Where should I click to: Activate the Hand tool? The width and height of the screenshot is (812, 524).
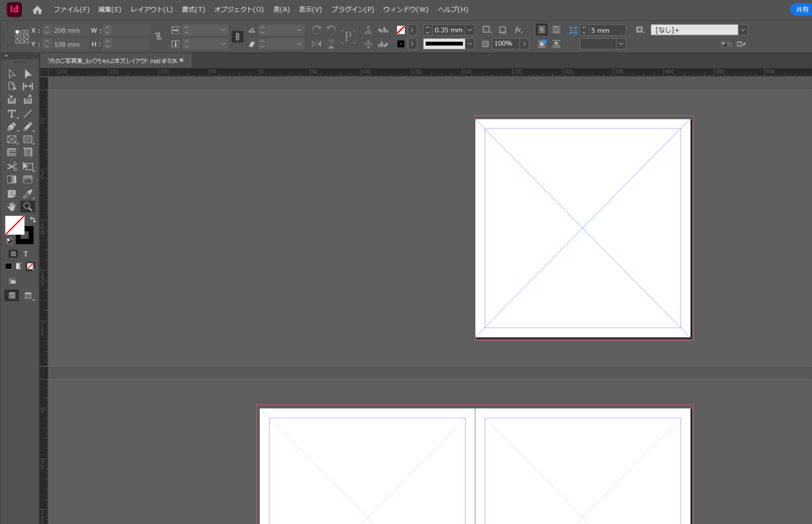point(12,206)
